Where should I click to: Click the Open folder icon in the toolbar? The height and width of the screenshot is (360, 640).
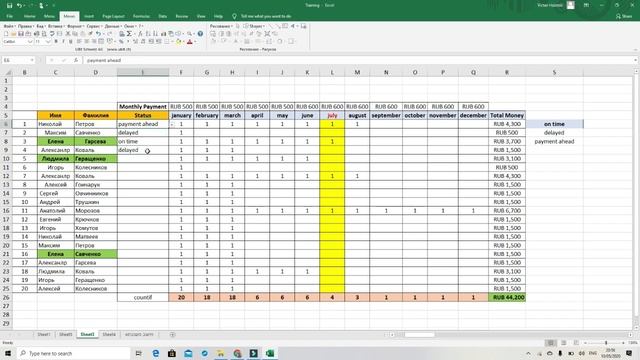pos(13,34)
